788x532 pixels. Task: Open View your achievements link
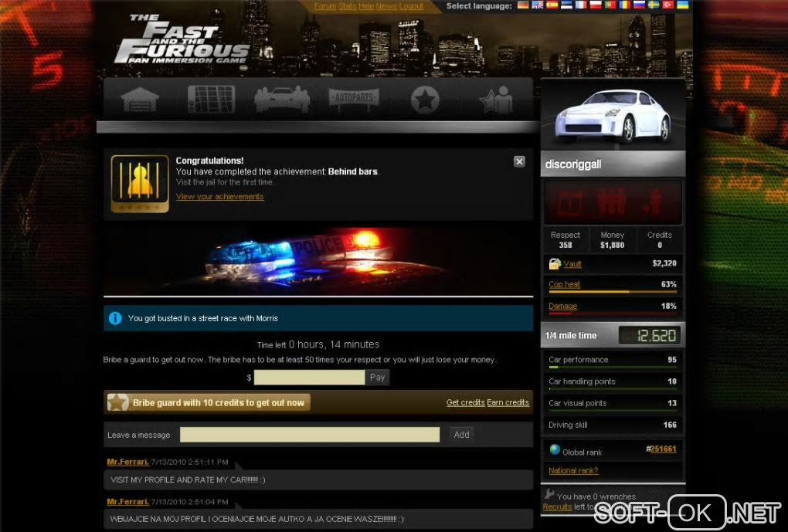[219, 196]
